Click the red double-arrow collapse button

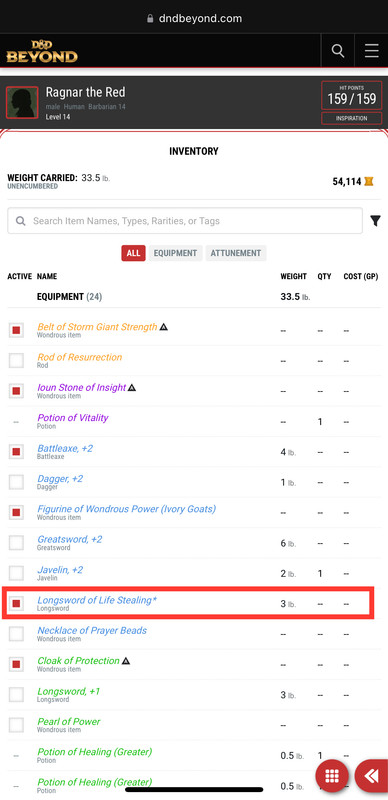372,776
